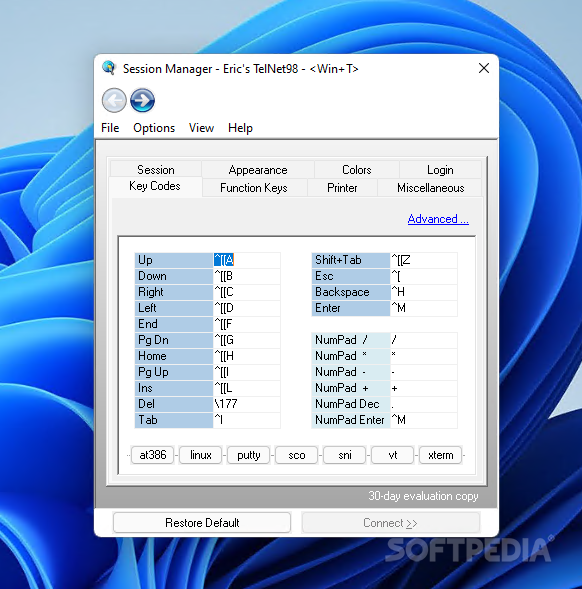Click the Down key code field
This screenshot has height=589, width=582.
pos(246,276)
